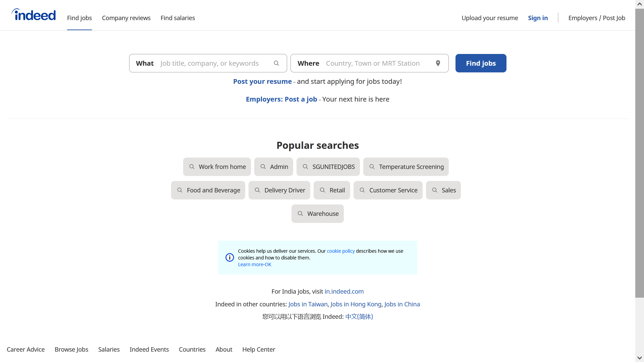
Task: Open Countries footer link
Action: tap(192, 349)
